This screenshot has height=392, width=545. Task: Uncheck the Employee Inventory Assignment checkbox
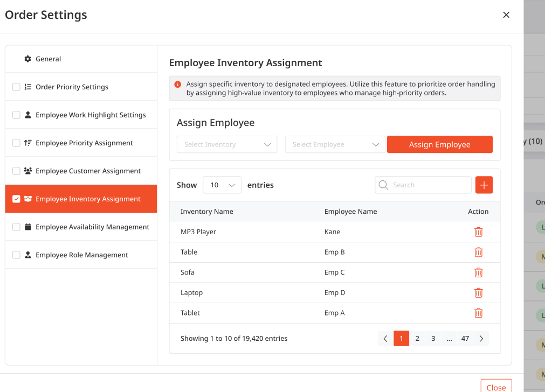coord(16,199)
